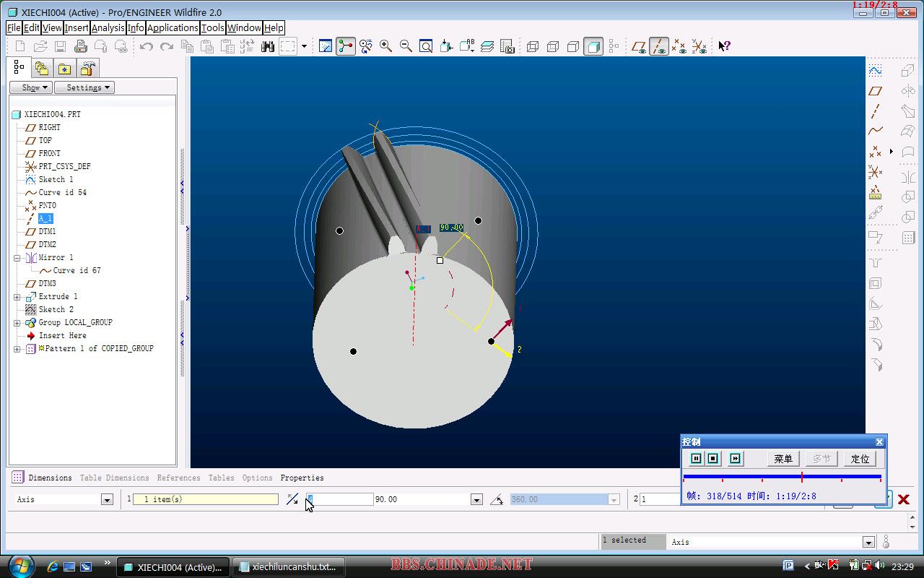924x578 pixels.
Task: Click the Repaint screen icon
Action: [326, 46]
